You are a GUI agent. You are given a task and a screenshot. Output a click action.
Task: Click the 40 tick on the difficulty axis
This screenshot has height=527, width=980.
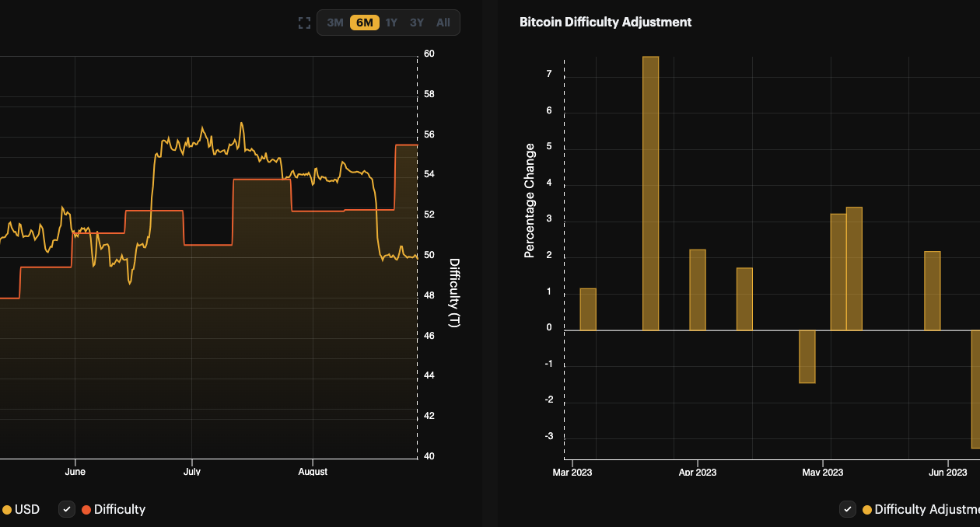coord(429,456)
